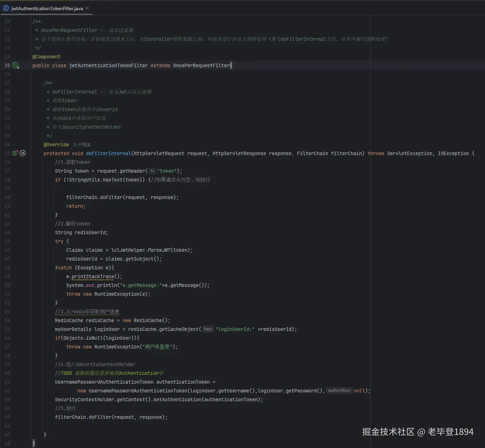The image size is (485, 448).
Task: Click claims.getSubject() call
Action: [x=132, y=259]
